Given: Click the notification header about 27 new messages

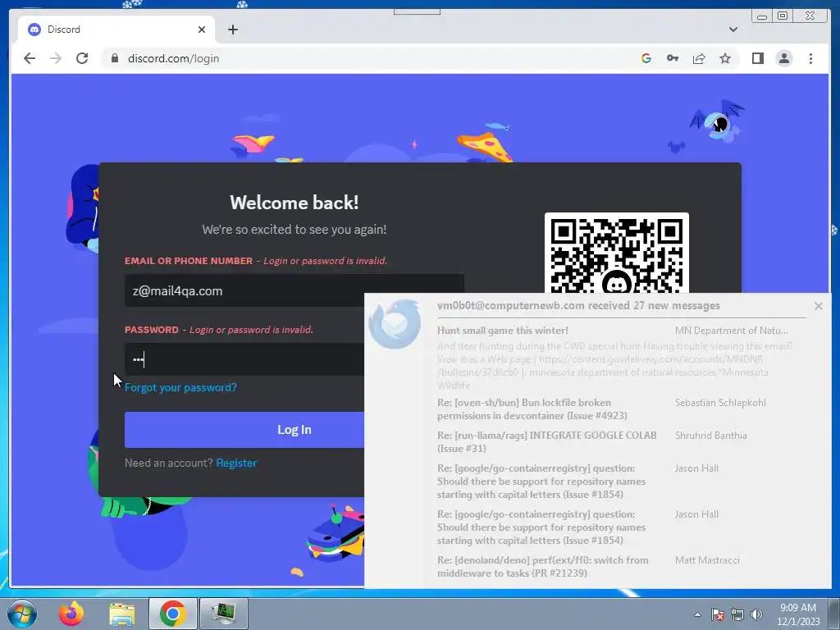Looking at the screenshot, I should coord(578,306).
